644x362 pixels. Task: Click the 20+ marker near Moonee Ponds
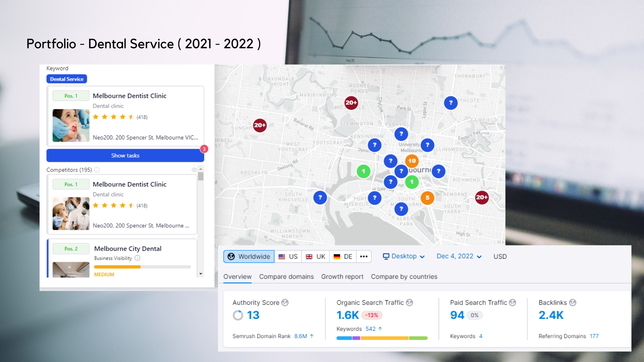point(351,103)
